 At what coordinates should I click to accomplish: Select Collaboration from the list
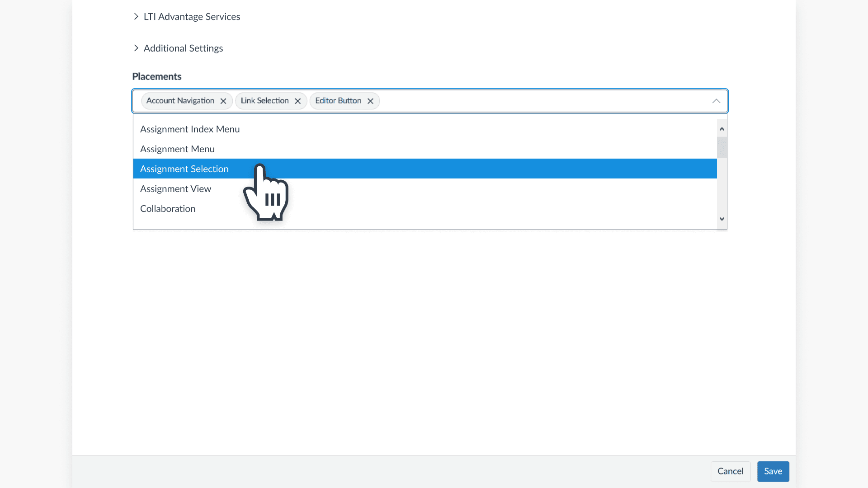coord(168,208)
